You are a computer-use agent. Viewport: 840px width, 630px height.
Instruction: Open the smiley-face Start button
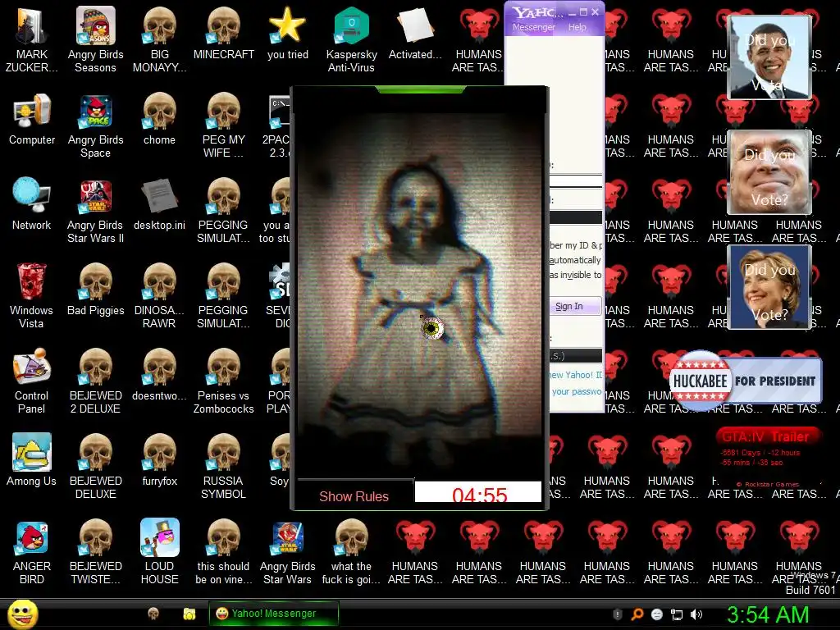[23, 614]
